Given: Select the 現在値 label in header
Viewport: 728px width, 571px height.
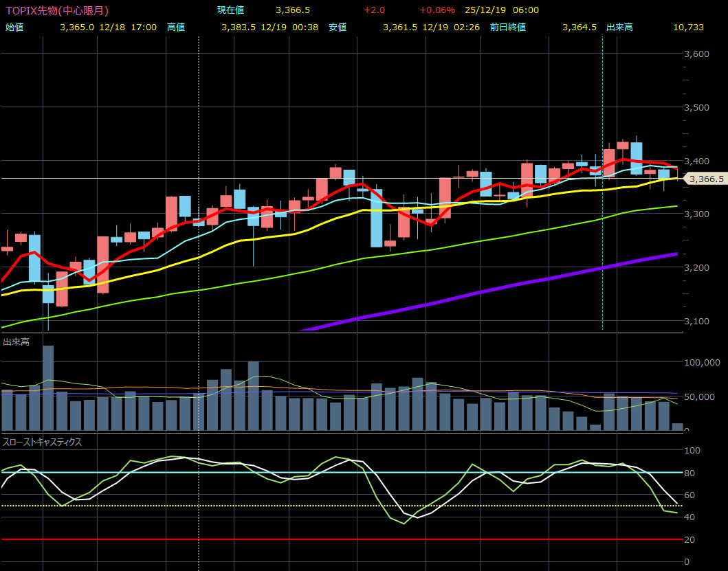Looking at the screenshot, I should (x=230, y=10).
